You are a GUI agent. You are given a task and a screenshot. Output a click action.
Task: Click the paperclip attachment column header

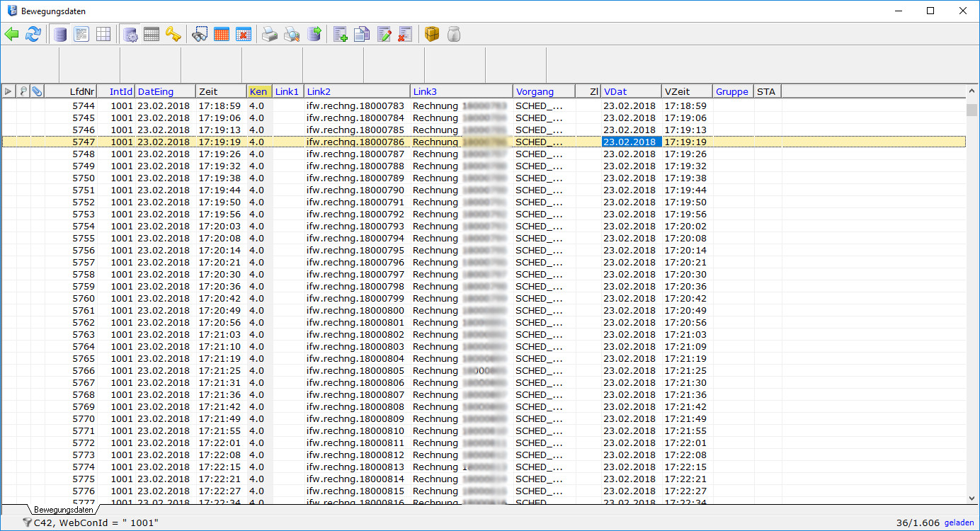(37, 91)
